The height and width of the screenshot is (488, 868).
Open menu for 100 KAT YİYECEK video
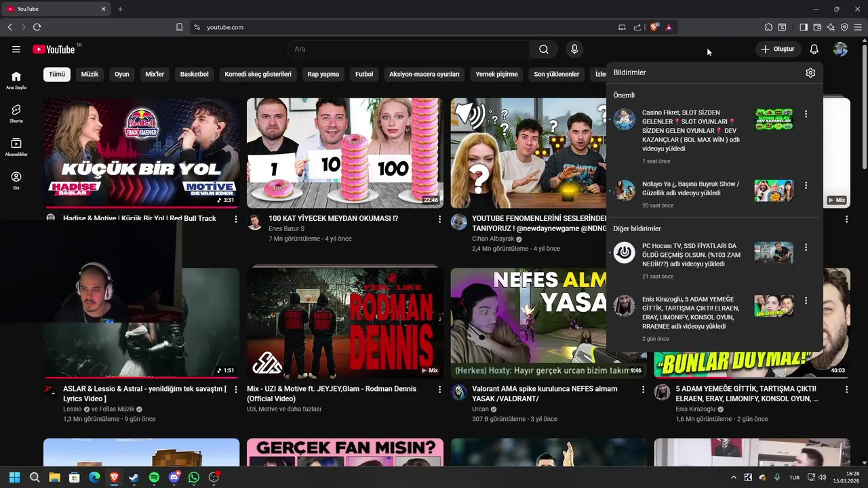tap(439, 219)
